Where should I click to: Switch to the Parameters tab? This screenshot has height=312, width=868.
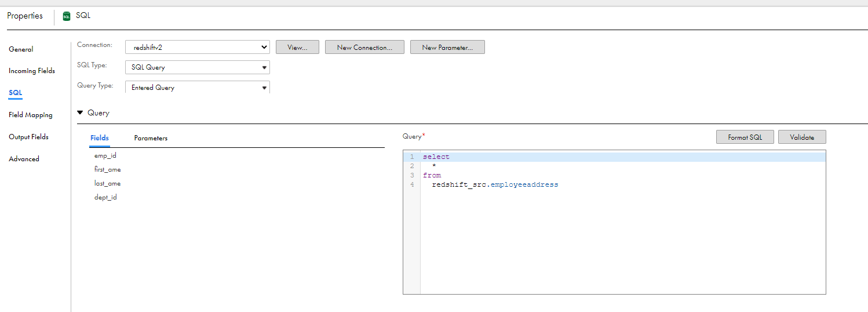151,138
